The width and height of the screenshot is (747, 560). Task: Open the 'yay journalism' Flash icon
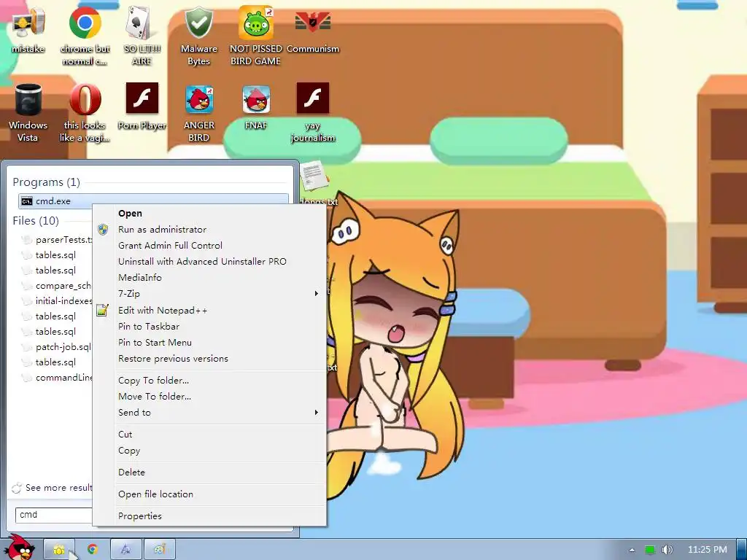pyautogui.click(x=313, y=112)
